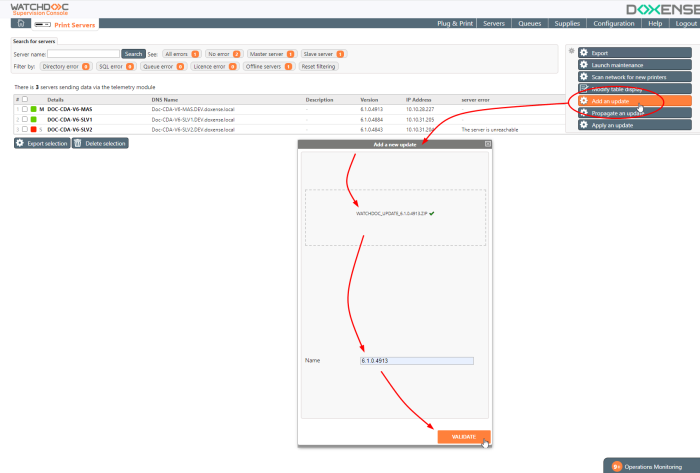Viewport: 700px width, 473px height.
Task: Click the Search button next to server name
Action: (133, 54)
